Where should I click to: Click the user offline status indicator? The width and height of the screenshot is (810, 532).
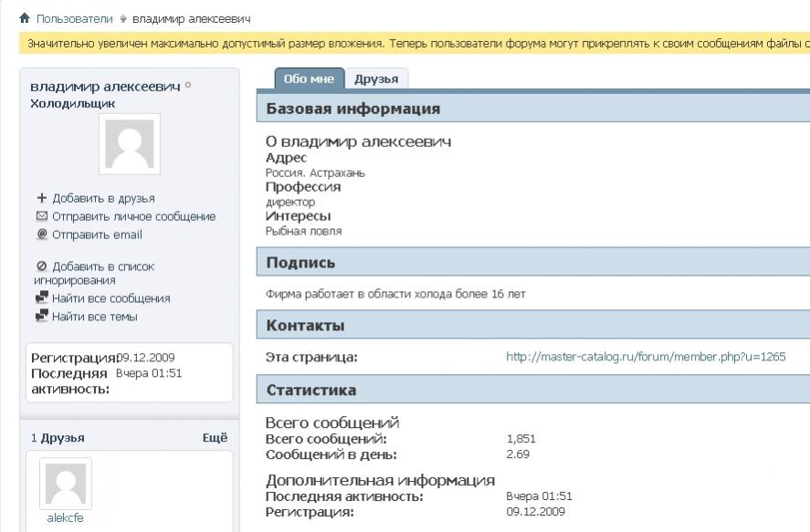tap(187, 87)
